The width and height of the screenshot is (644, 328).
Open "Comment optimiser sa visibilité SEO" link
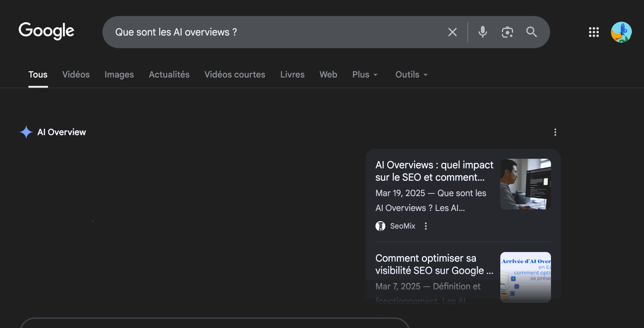point(434,264)
